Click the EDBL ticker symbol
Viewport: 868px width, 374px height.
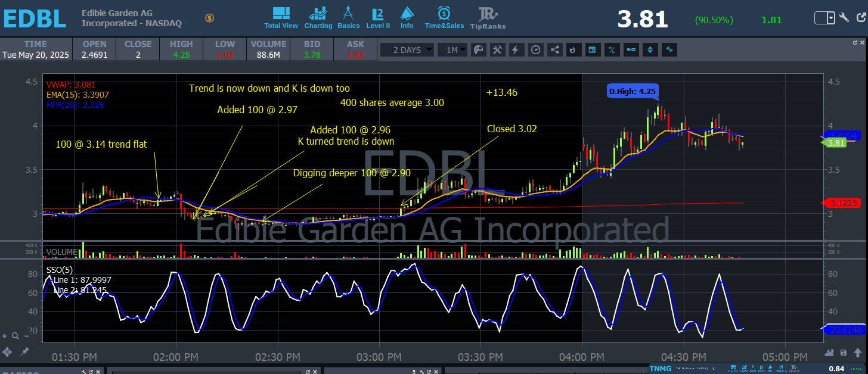pyautogui.click(x=35, y=18)
